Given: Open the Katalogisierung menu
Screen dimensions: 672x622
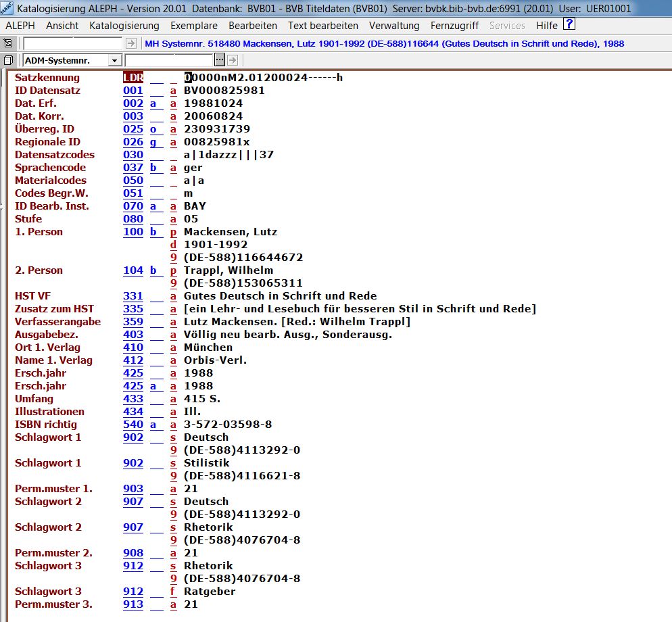Looking at the screenshot, I should (124, 26).
